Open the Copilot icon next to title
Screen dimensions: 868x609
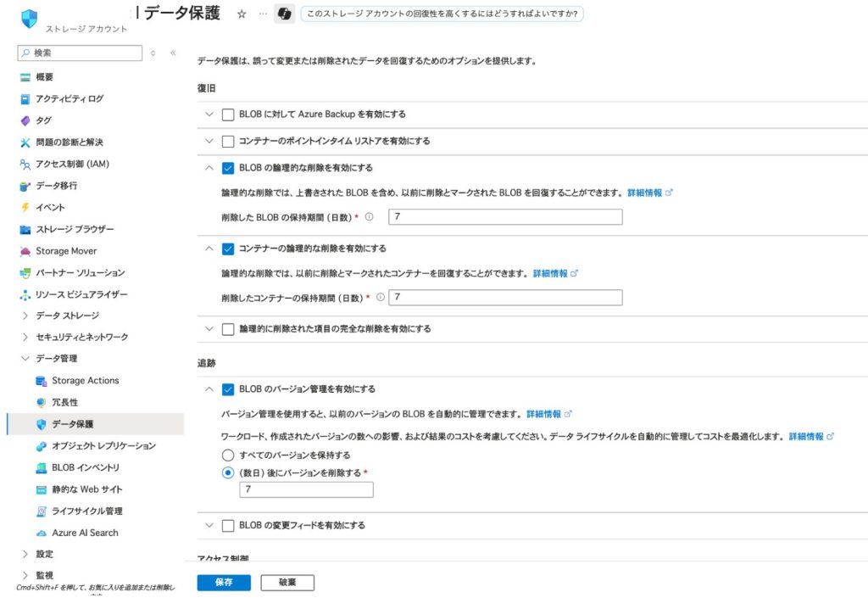click(285, 14)
